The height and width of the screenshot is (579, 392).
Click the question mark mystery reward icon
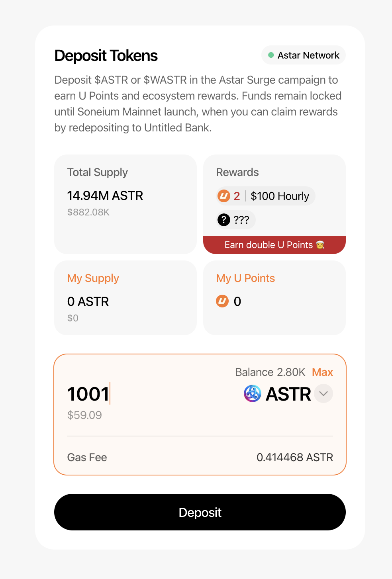(224, 219)
